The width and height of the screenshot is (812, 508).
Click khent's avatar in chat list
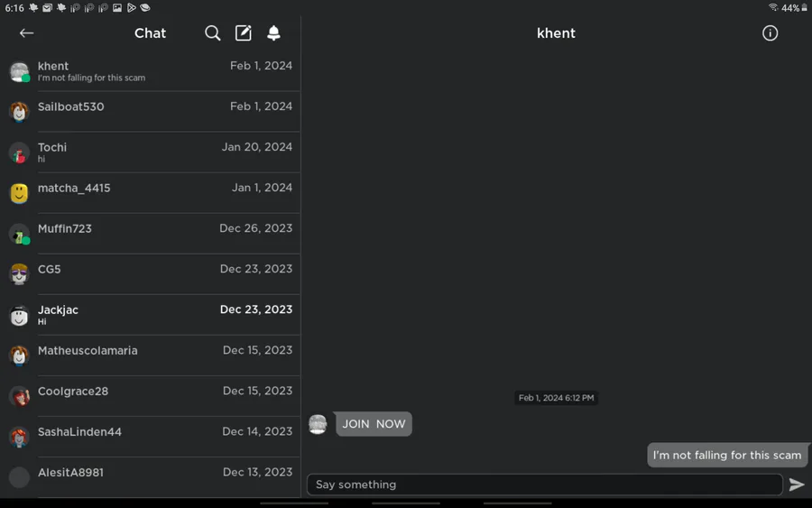20,71
